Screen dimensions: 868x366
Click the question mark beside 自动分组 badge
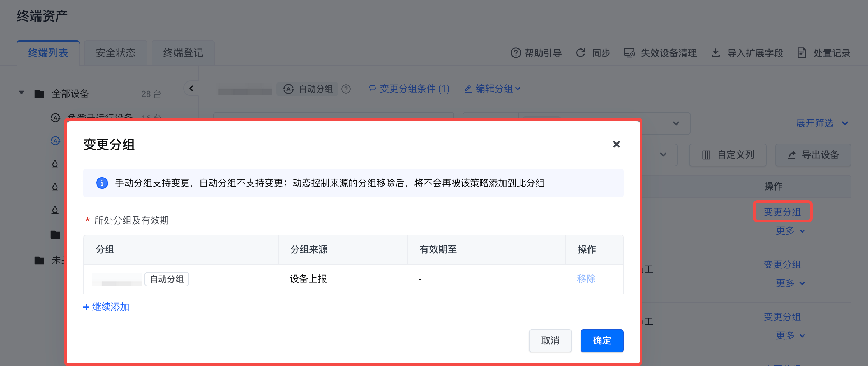(x=346, y=89)
